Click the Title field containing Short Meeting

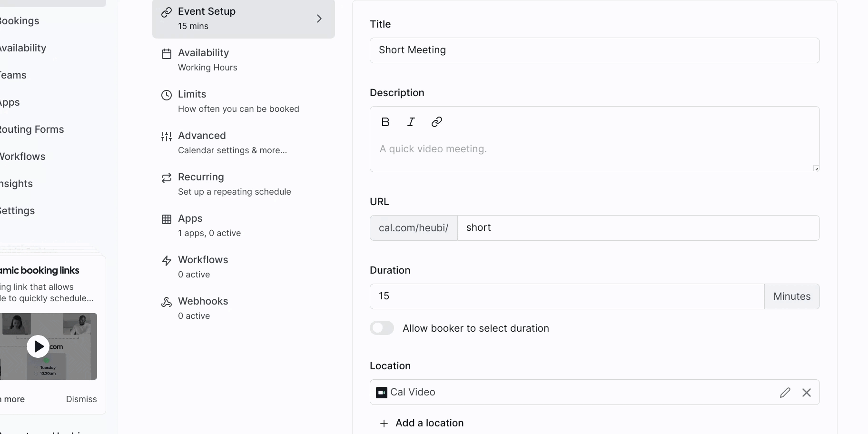pyautogui.click(x=594, y=50)
